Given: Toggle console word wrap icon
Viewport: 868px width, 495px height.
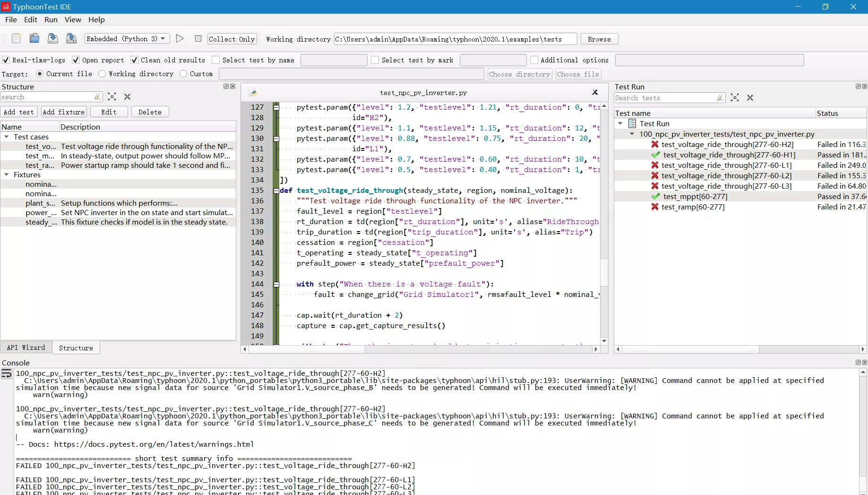Looking at the screenshot, I should 7,374.
